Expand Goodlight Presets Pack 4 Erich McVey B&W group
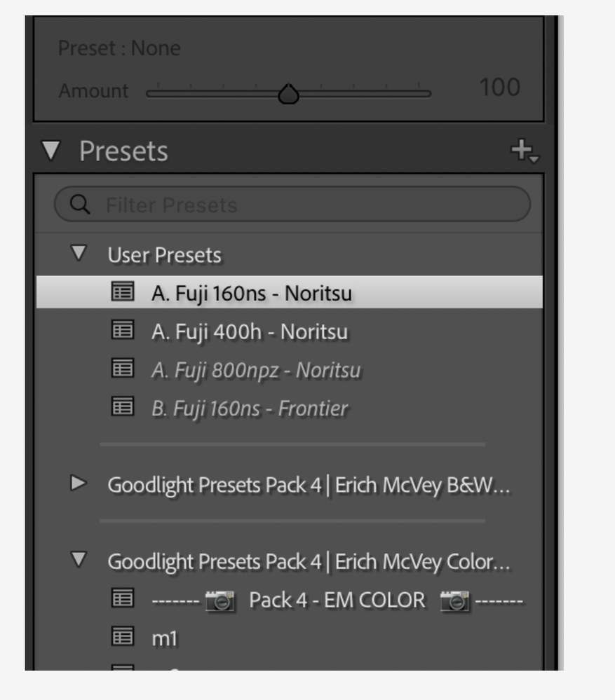615x700 pixels. point(79,483)
